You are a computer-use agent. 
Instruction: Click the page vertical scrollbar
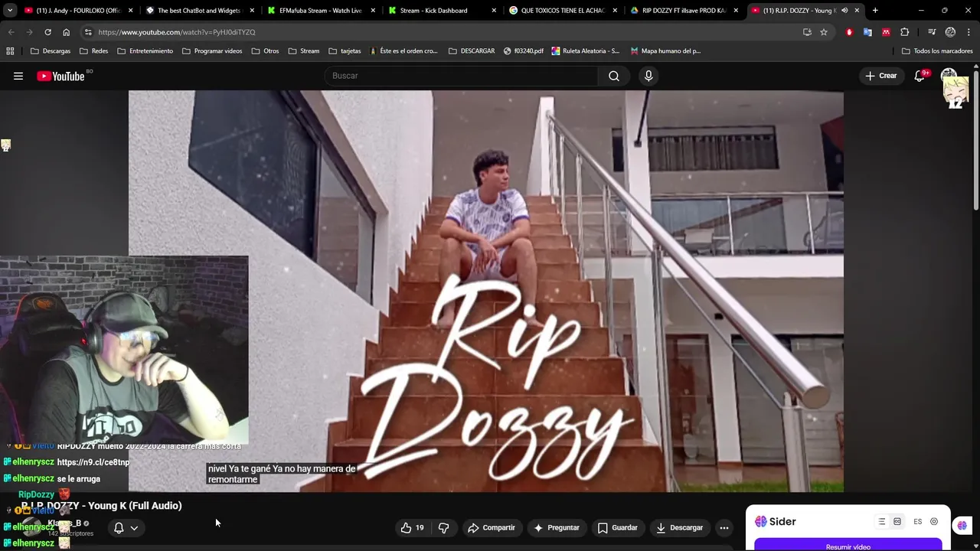coord(975,142)
